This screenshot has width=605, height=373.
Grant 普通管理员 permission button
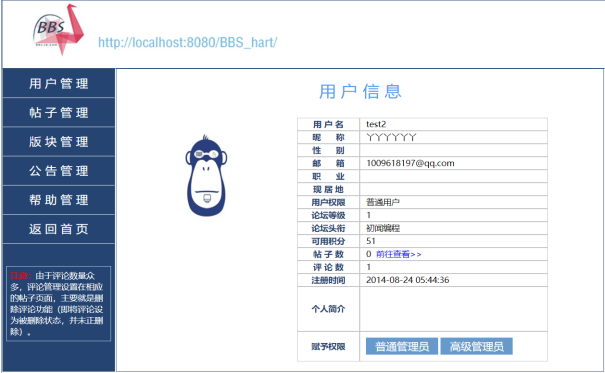coord(402,346)
